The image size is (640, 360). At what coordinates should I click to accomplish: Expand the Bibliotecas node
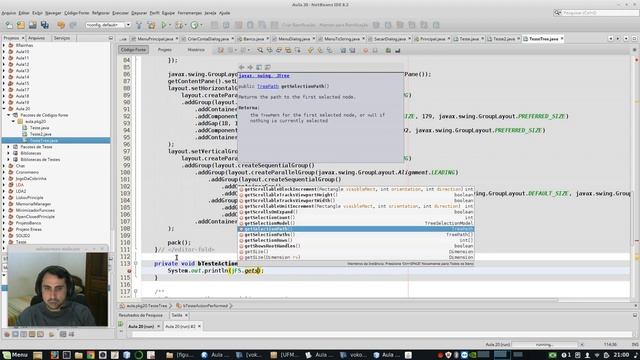9,153
